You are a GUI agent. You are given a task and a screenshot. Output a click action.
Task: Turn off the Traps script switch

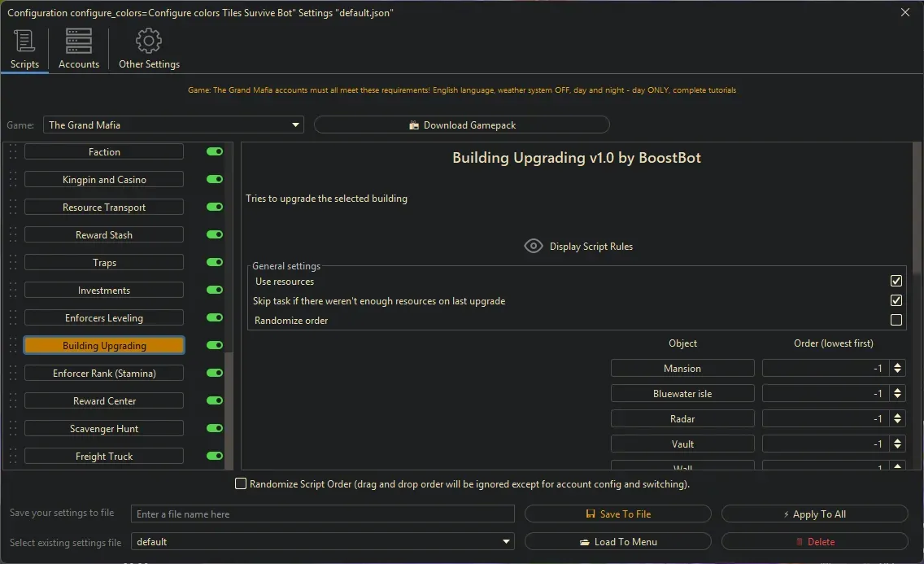(215, 262)
